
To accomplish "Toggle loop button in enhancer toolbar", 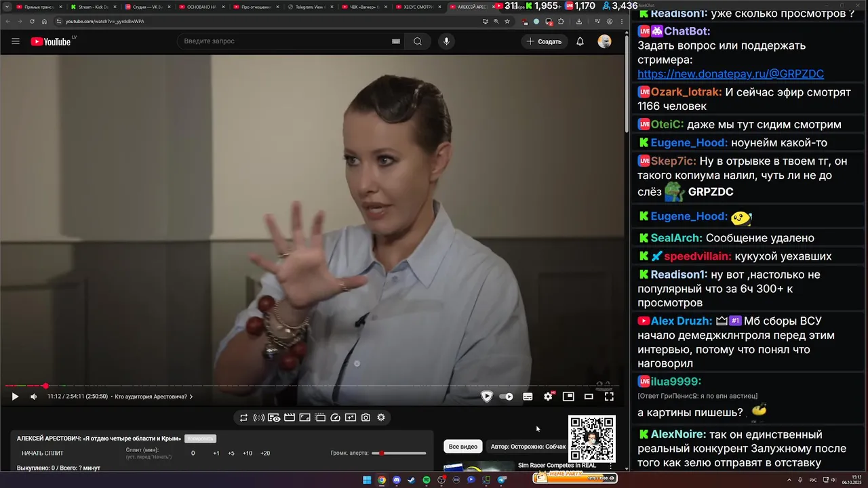I will [243, 418].
